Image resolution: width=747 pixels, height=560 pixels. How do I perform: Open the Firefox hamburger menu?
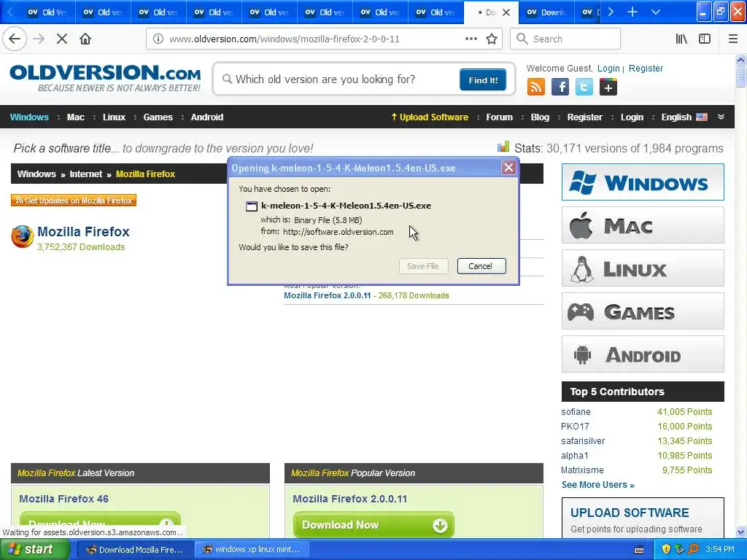click(x=733, y=39)
